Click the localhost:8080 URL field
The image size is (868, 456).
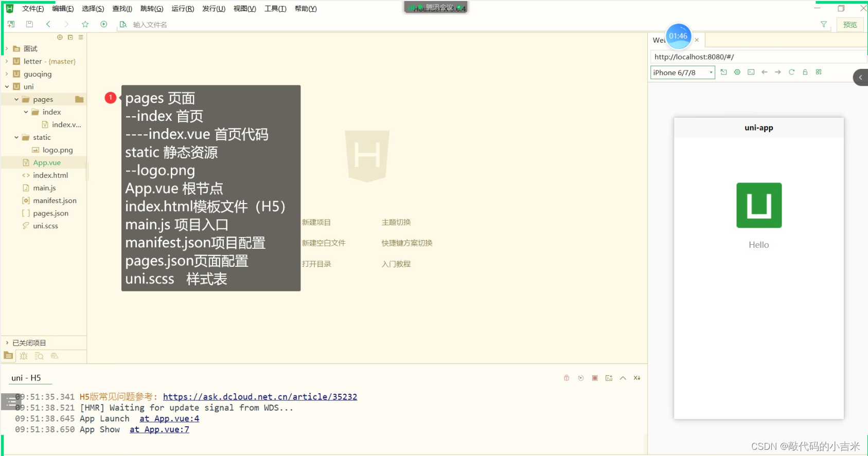(757, 57)
